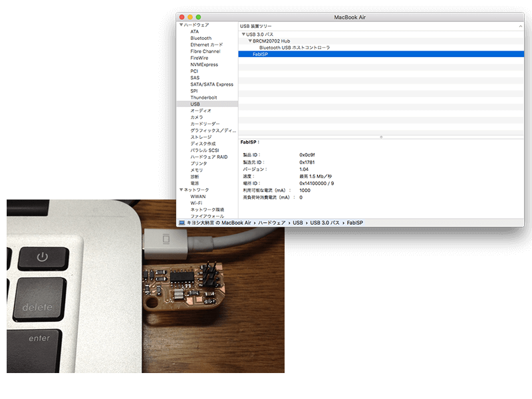This screenshot has height=399, width=532.
Task: Open カードリーダー sidebar item
Action: tap(205, 124)
